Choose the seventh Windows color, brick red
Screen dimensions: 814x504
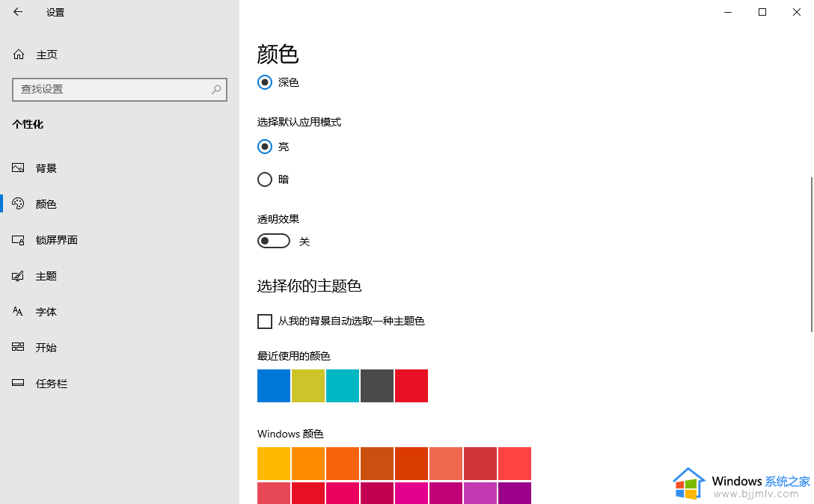coord(480,464)
